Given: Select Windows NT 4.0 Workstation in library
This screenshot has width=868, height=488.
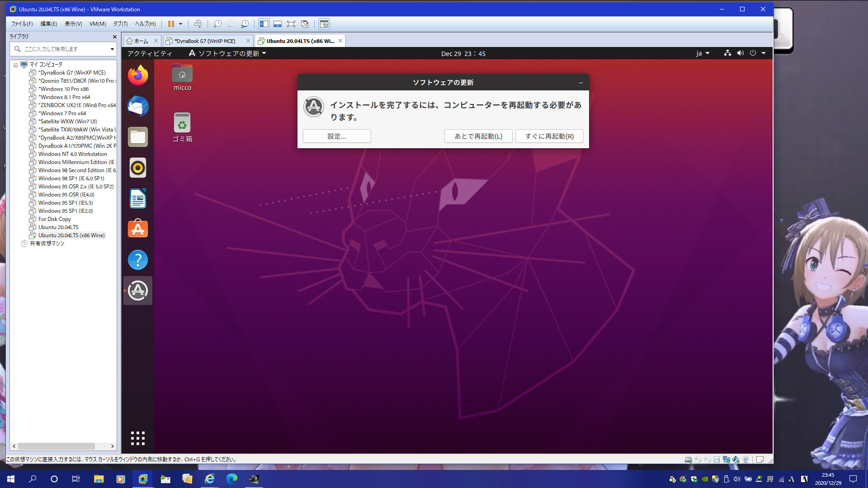Looking at the screenshot, I should pyautogui.click(x=72, y=154).
